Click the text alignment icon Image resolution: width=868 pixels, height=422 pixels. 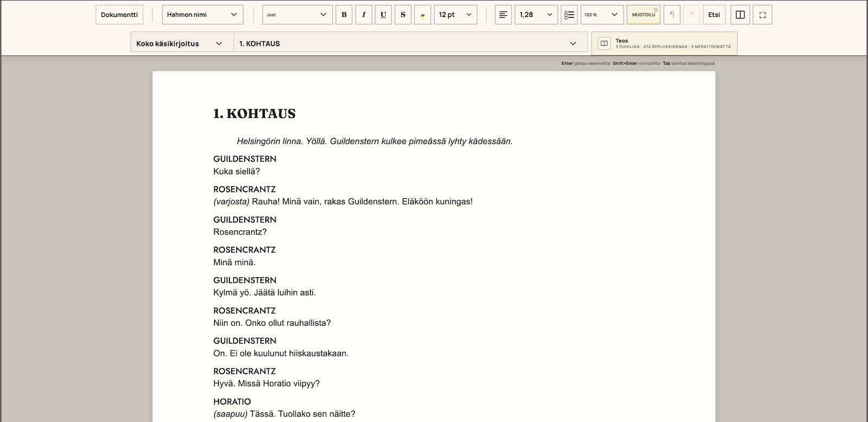click(x=503, y=15)
